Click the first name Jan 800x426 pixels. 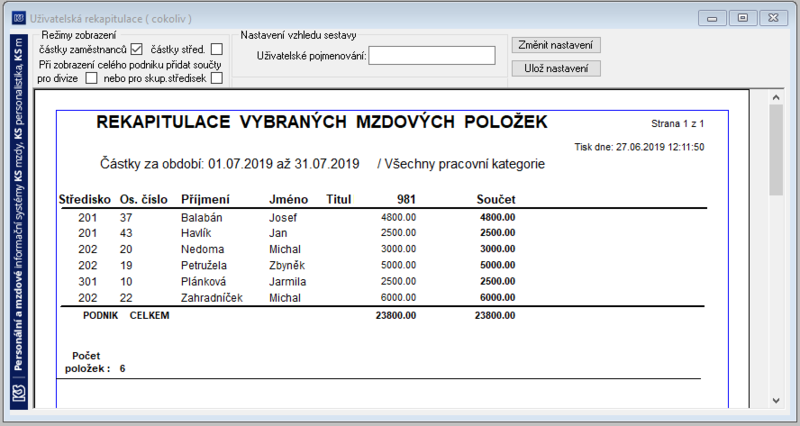click(x=278, y=233)
